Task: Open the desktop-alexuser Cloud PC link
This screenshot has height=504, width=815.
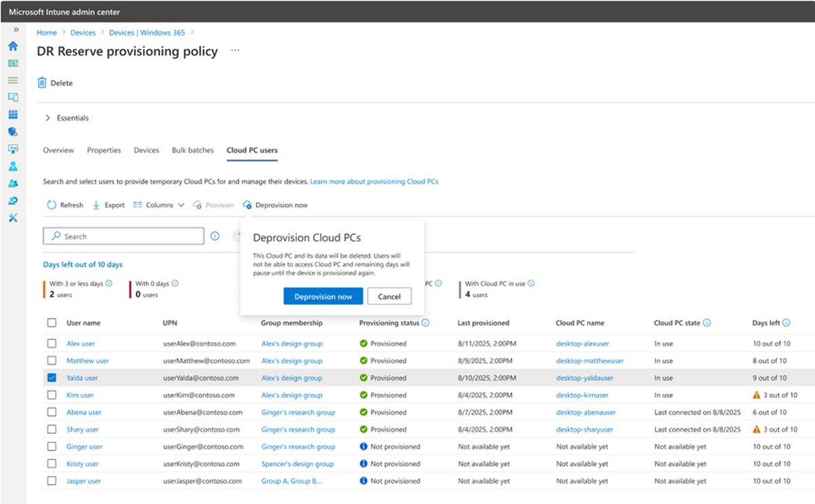Action: [582, 344]
